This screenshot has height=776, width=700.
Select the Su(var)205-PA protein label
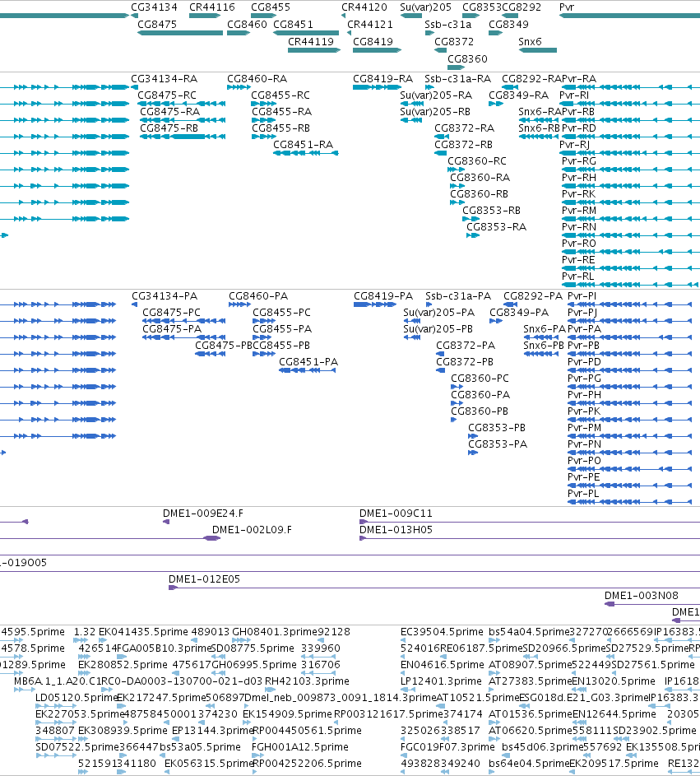point(438,313)
